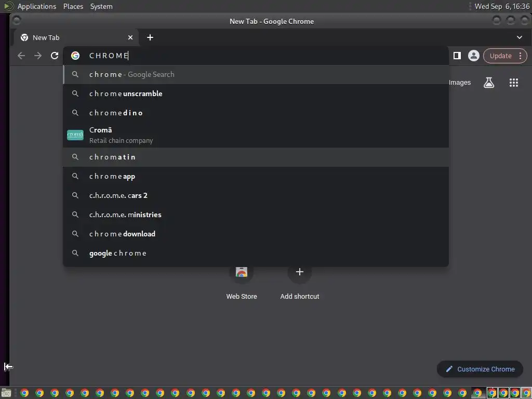532x399 pixels.
Task: Open the Applications menu
Action: [x=37, y=6]
